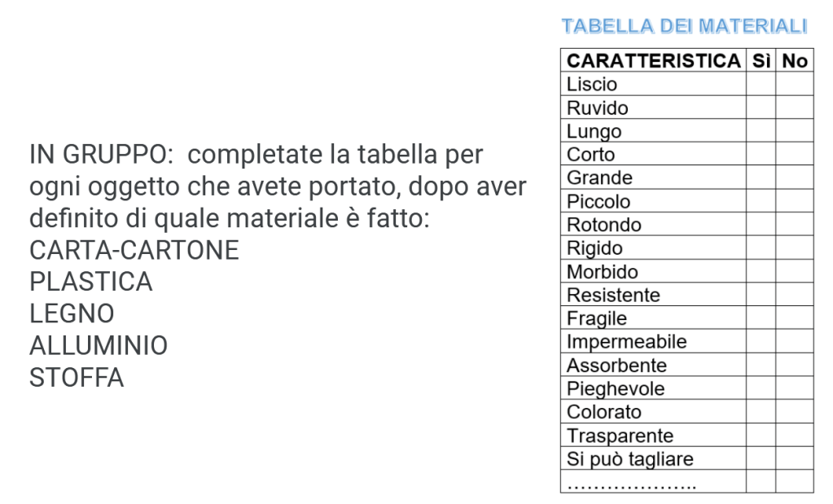Select the ALLUMINIO material text
The image size is (833, 504).
[x=99, y=346]
